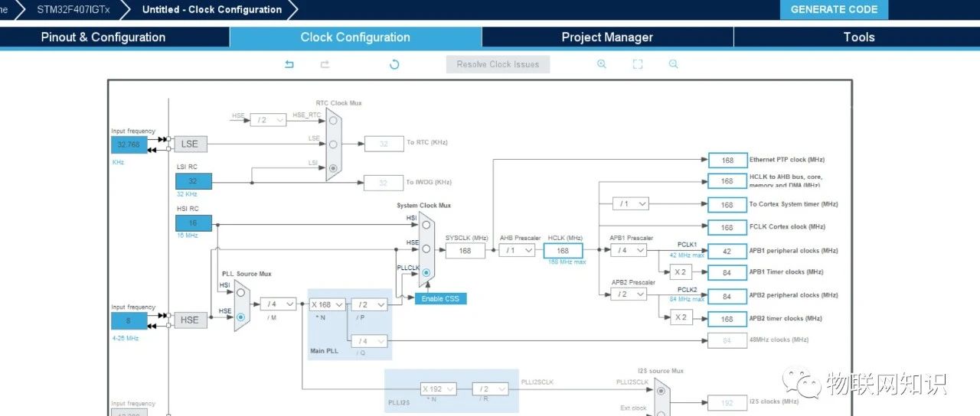Click the APB2 X 2 timer multiplier box
Viewport: 980px width, 416px height.
[x=681, y=317]
